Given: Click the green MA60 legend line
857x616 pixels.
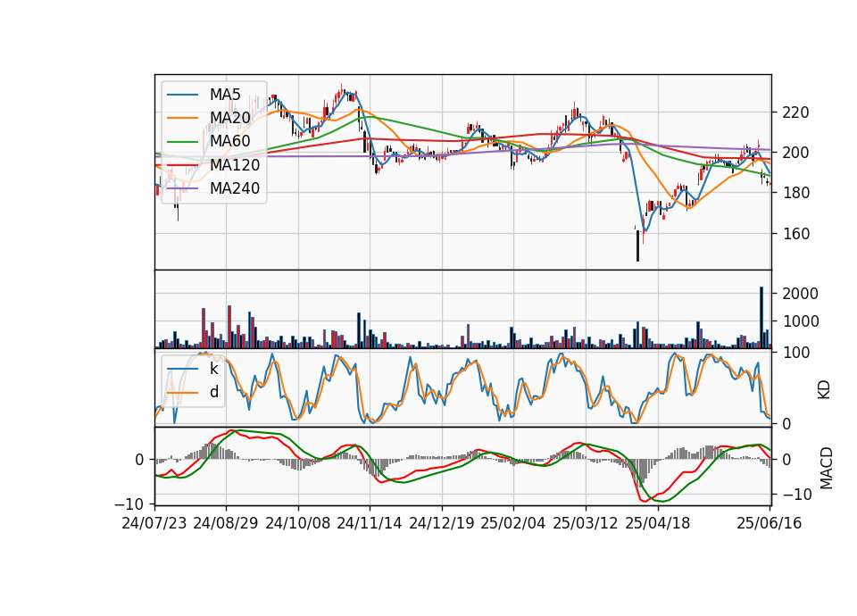Looking at the screenshot, I should (182, 142).
